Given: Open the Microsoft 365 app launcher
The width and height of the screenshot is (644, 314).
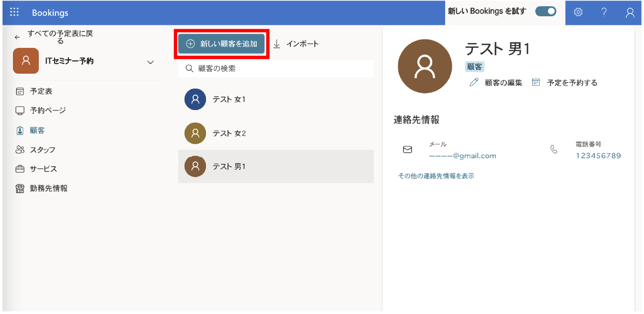Looking at the screenshot, I should point(14,11).
